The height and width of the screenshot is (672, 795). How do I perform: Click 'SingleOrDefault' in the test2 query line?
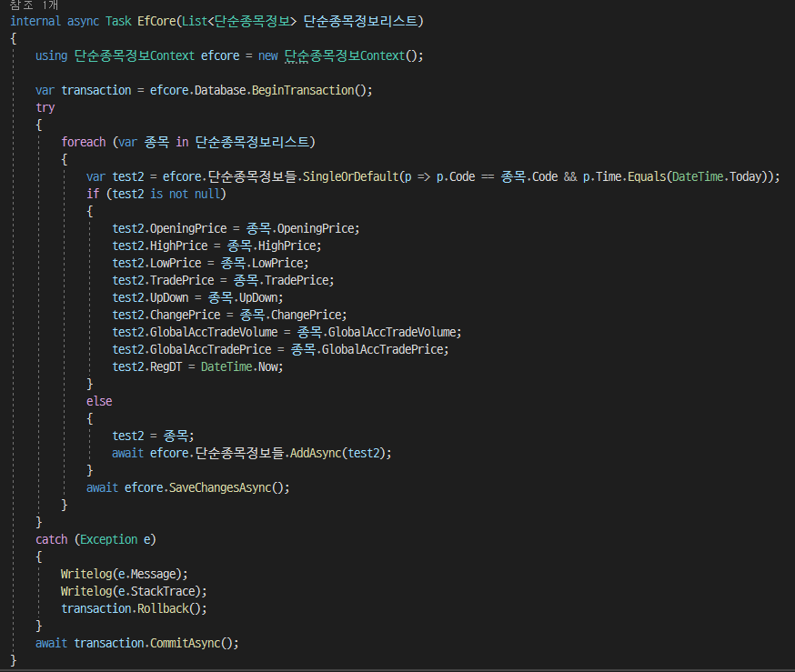coord(351,176)
